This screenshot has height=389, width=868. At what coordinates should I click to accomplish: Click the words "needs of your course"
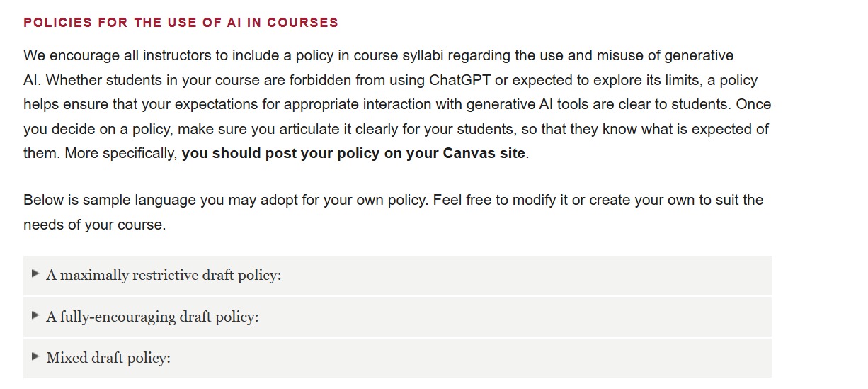point(94,225)
